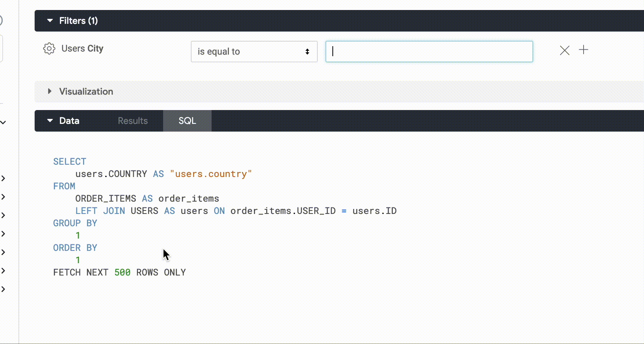Open the 'is equal to' condition dropdown
644x344 pixels.
(x=254, y=52)
